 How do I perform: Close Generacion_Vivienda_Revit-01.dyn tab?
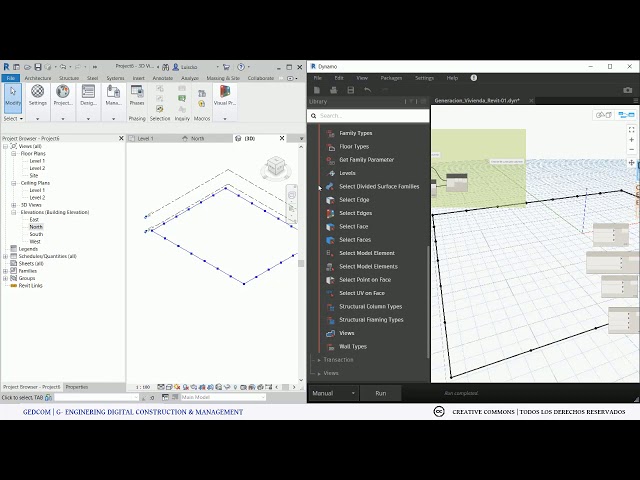[x=531, y=100]
